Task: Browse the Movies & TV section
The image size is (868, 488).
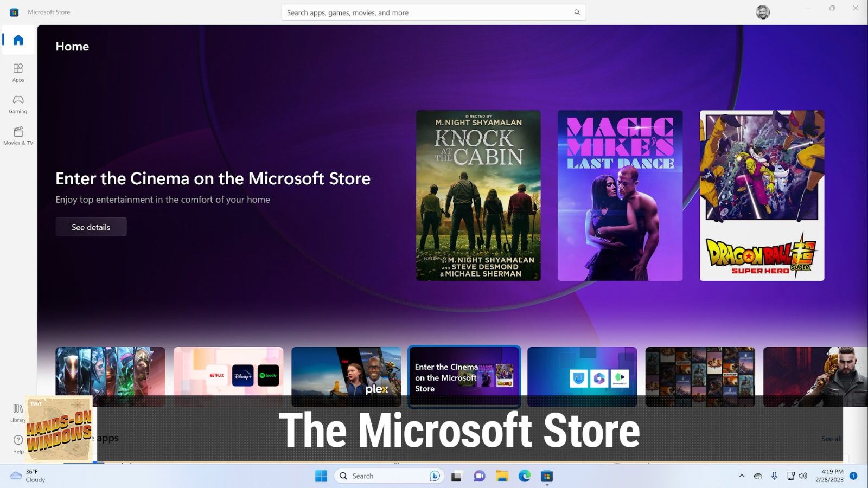Action: point(18,135)
